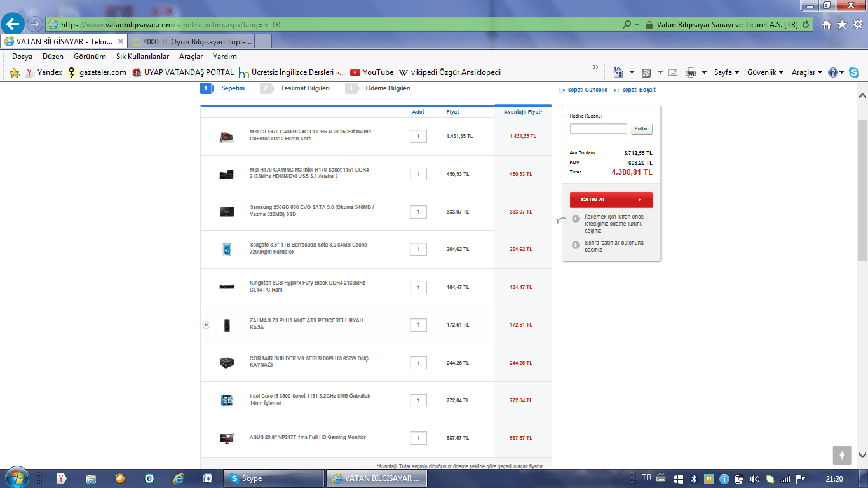Click the Bluetooth icon in system tray
868x488 pixels.
tap(694, 478)
